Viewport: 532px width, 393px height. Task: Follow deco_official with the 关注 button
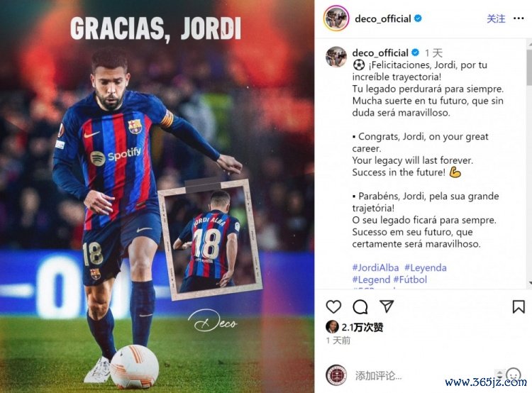click(496, 18)
